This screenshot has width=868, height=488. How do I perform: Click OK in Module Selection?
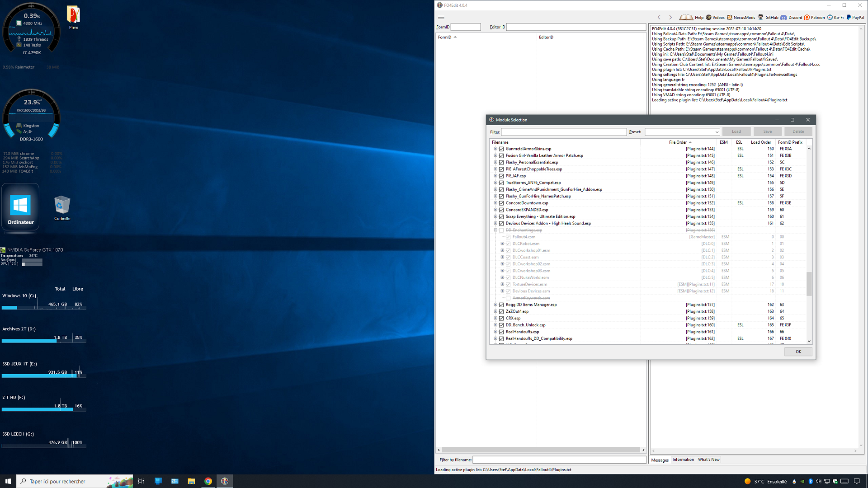click(x=798, y=352)
